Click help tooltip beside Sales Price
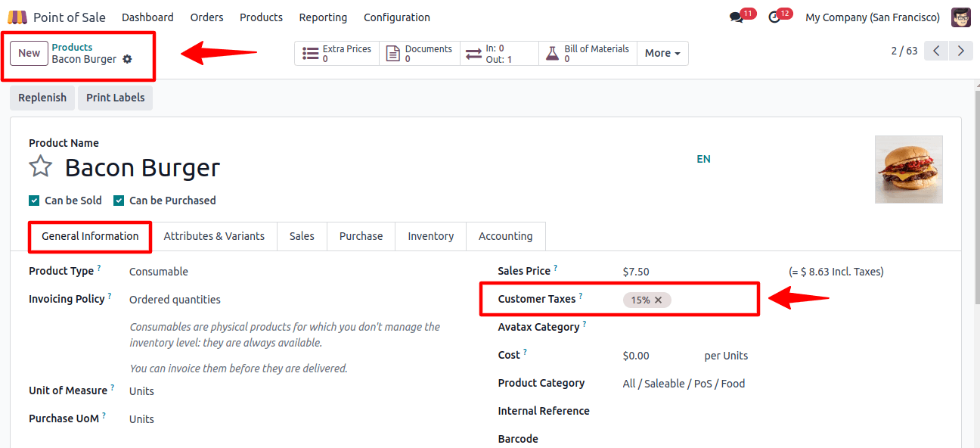980x448 pixels. 556,268
